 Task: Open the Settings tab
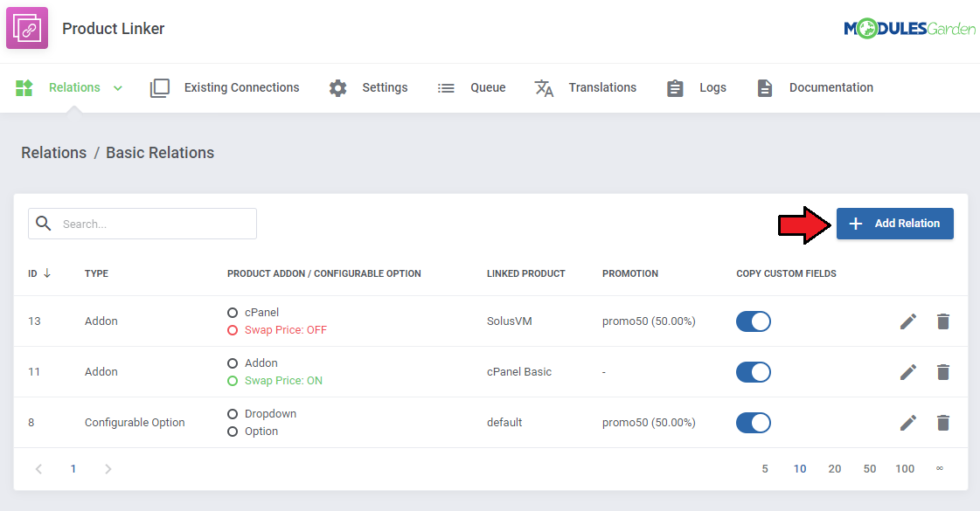pyautogui.click(x=385, y=87)
